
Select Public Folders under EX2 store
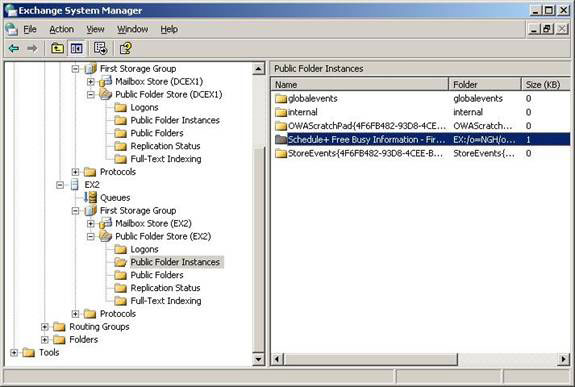(157, 275)
